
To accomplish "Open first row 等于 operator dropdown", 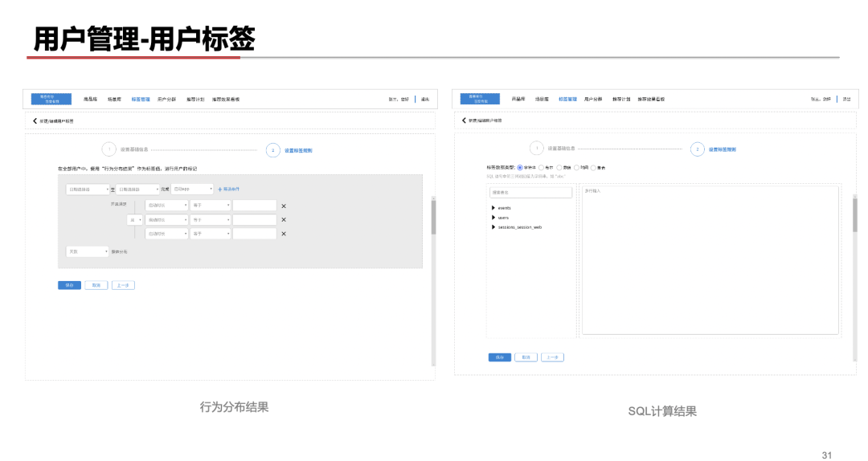I will (211, 206).
